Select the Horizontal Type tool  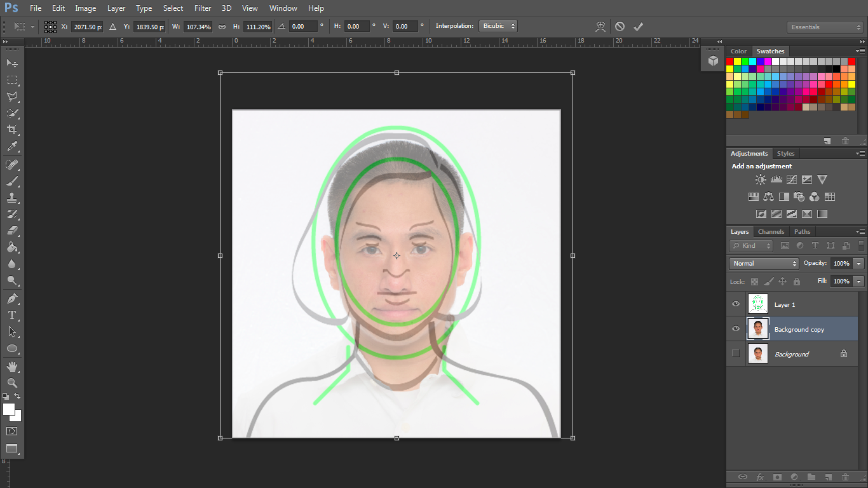click(11, 315)
